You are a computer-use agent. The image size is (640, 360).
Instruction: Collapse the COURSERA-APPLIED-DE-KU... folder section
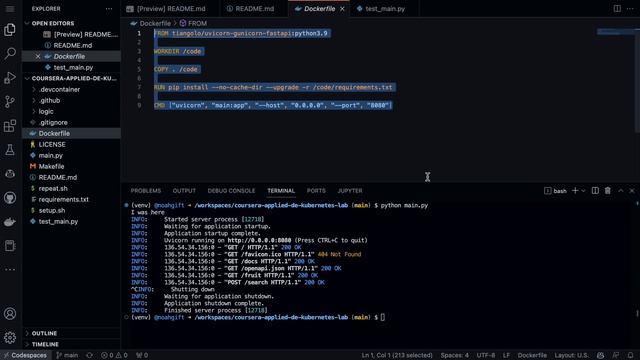(x=71, y=78)
